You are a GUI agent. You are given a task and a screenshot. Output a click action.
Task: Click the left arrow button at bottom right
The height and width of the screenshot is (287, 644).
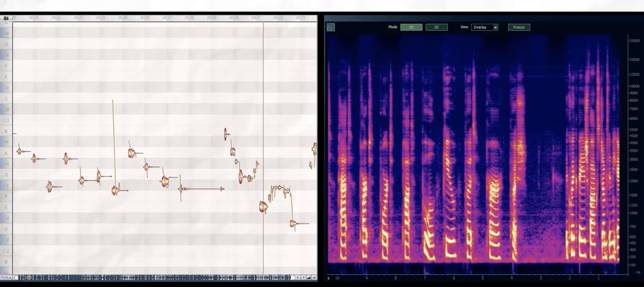click(298, 277)
